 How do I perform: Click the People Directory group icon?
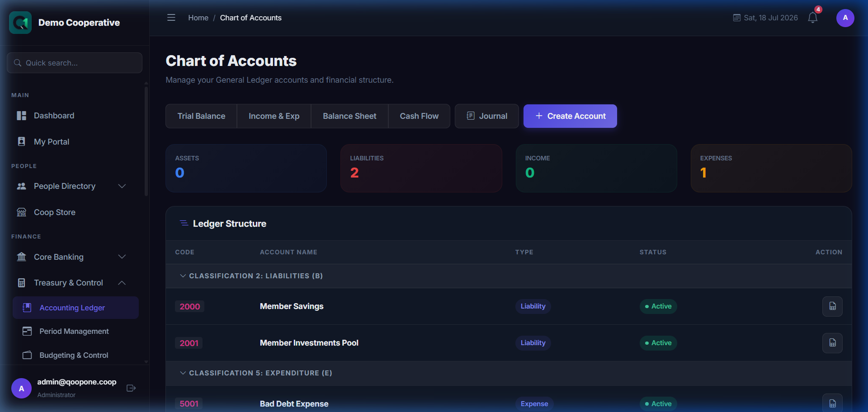click(x=21, y=186)
